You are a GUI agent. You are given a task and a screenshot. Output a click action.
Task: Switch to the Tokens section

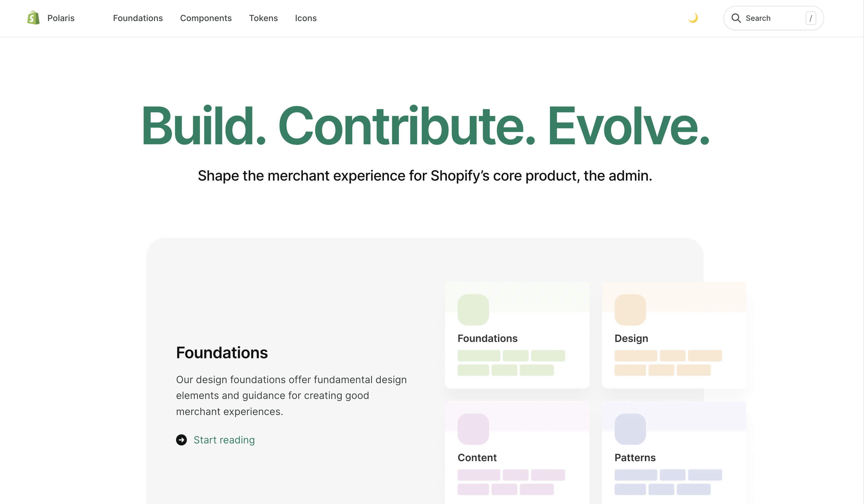[x=263, y=18]
